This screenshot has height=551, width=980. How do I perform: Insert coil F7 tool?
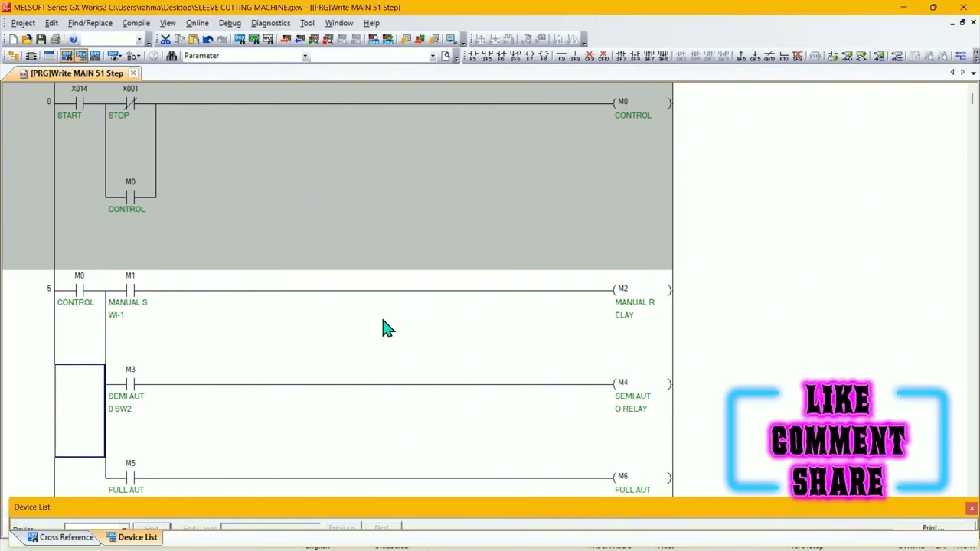[x=530, y=56]
